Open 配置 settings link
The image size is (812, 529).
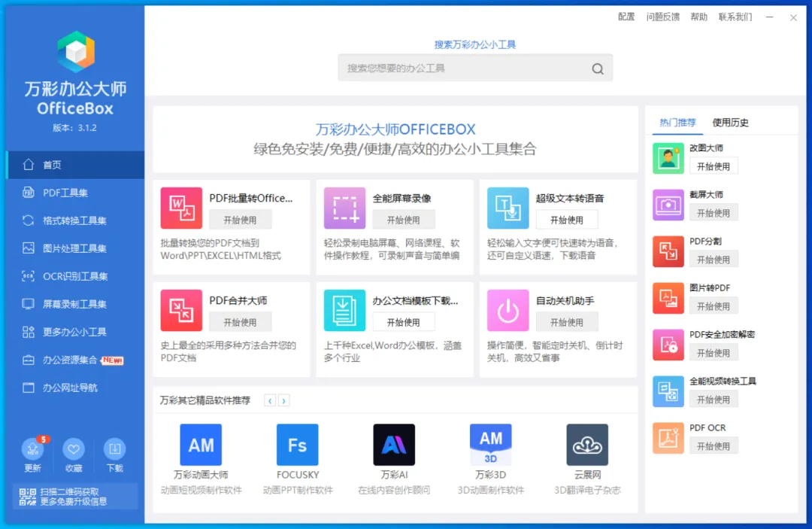pyautogui.click(x=626, y=17)
